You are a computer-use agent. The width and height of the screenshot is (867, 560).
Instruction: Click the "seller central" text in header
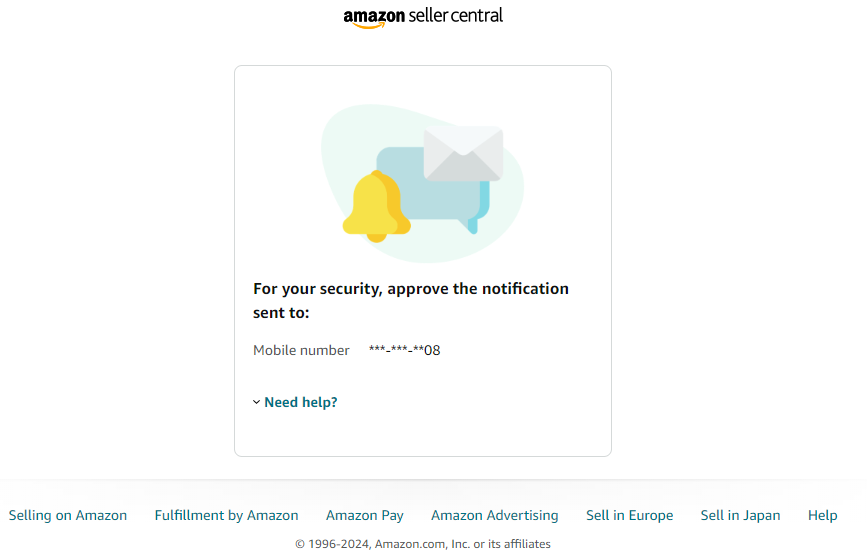click(x=456, y=15)
